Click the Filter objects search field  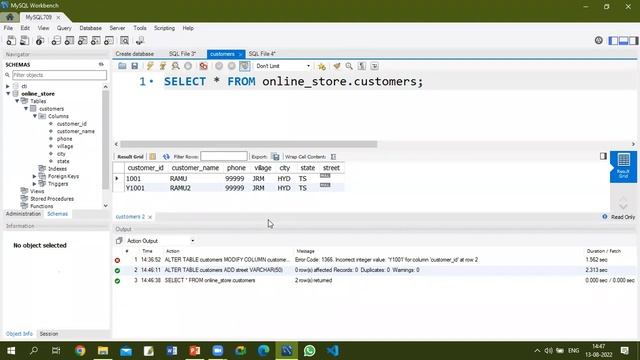tap(59, 75)
